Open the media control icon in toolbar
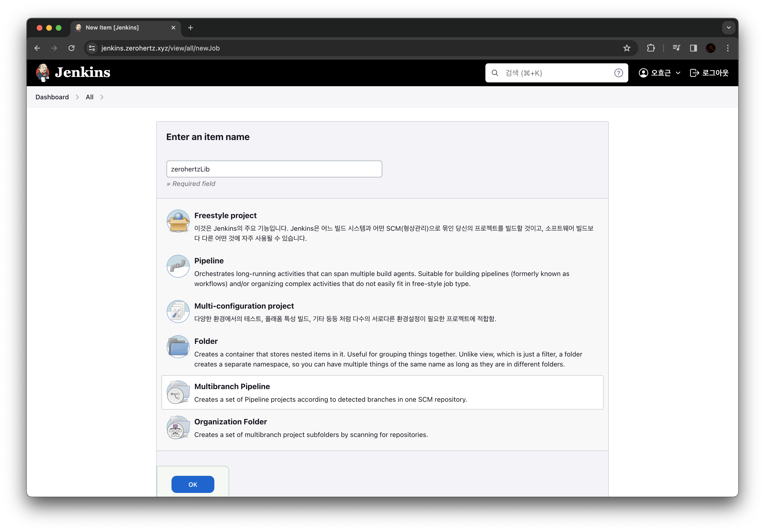This screenshot has height=532, width=765. [676, 48]
